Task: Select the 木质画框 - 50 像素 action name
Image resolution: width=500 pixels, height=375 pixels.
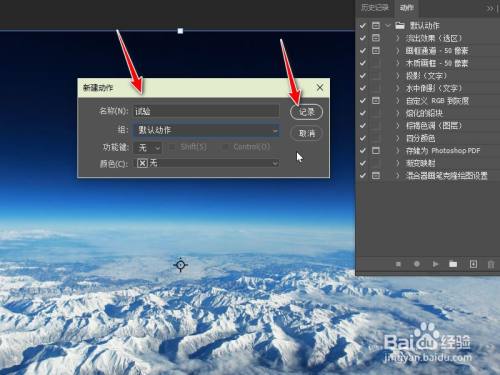Action: pos(437,63)
